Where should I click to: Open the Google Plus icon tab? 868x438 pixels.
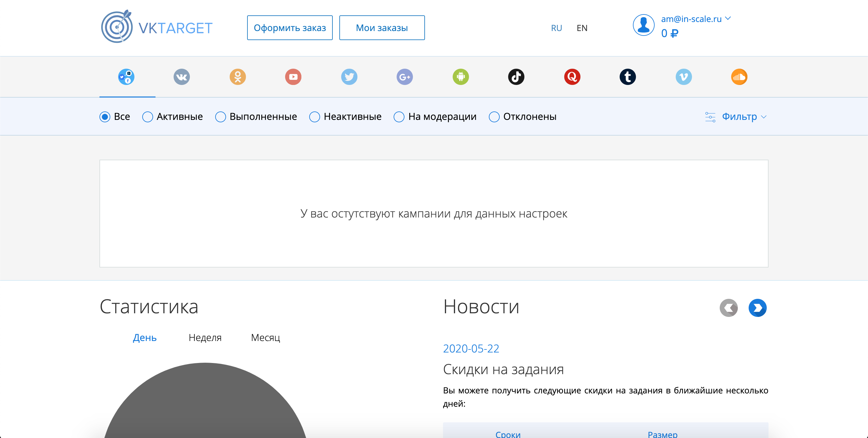tap(405, 77)
